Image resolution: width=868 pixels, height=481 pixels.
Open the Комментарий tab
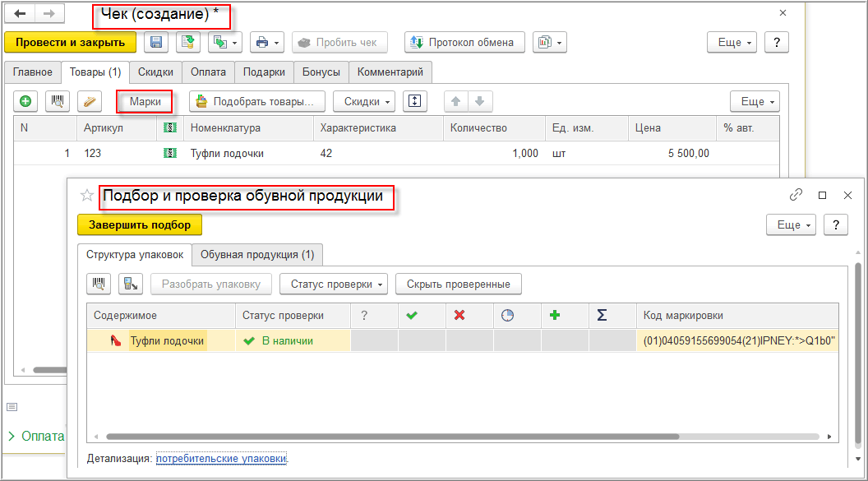tap(390, 72)
